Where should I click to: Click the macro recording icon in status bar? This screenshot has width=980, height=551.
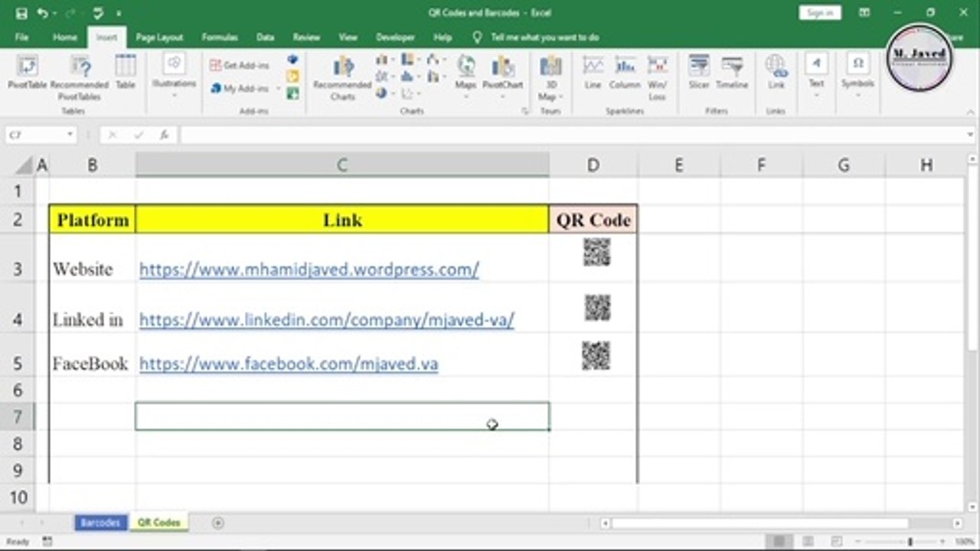47,541
